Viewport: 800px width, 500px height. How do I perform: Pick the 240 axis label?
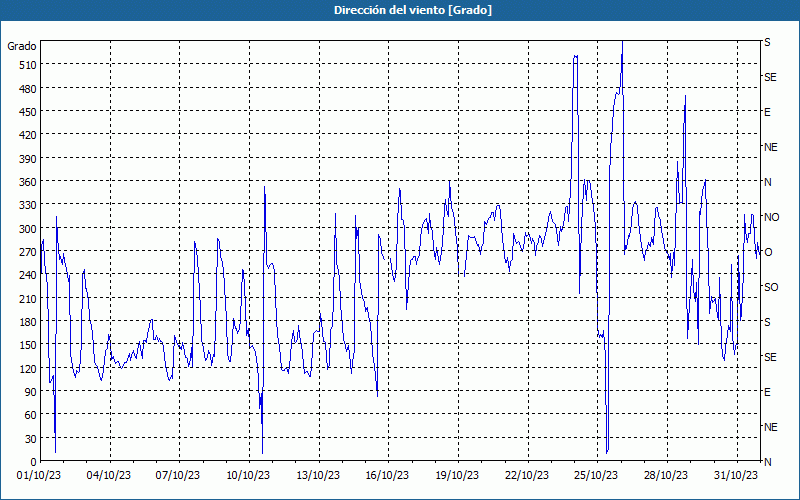click(x=28, y=275)
